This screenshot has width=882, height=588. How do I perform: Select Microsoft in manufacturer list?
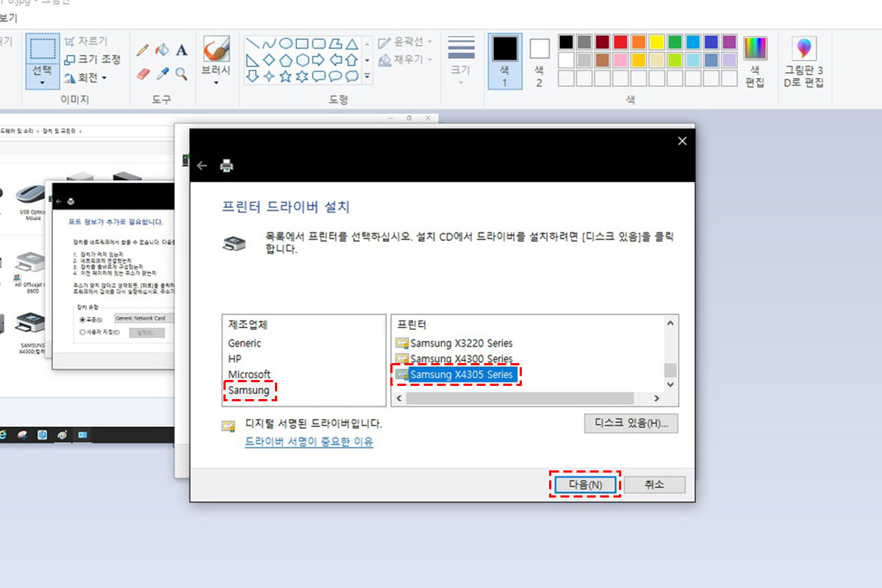click(249, 374)
